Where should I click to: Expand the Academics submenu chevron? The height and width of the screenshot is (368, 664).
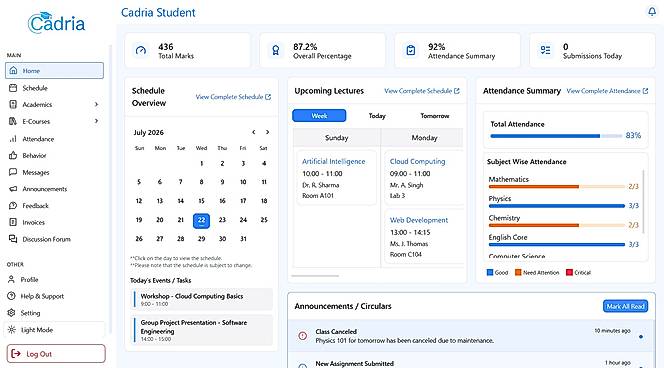[x=96, y=104]
